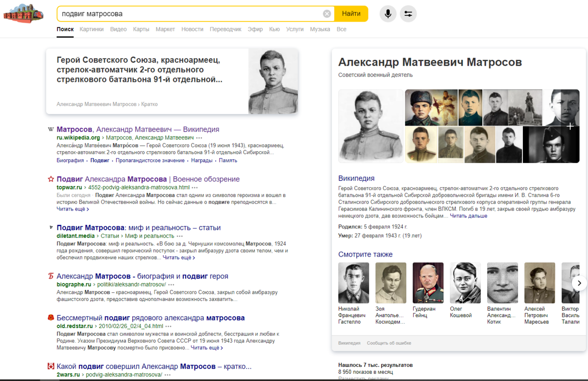This screenshot has width=588, height=381.
Task: Open the three-dot menu of the biographe.ru result
Action: click(171, 285)
